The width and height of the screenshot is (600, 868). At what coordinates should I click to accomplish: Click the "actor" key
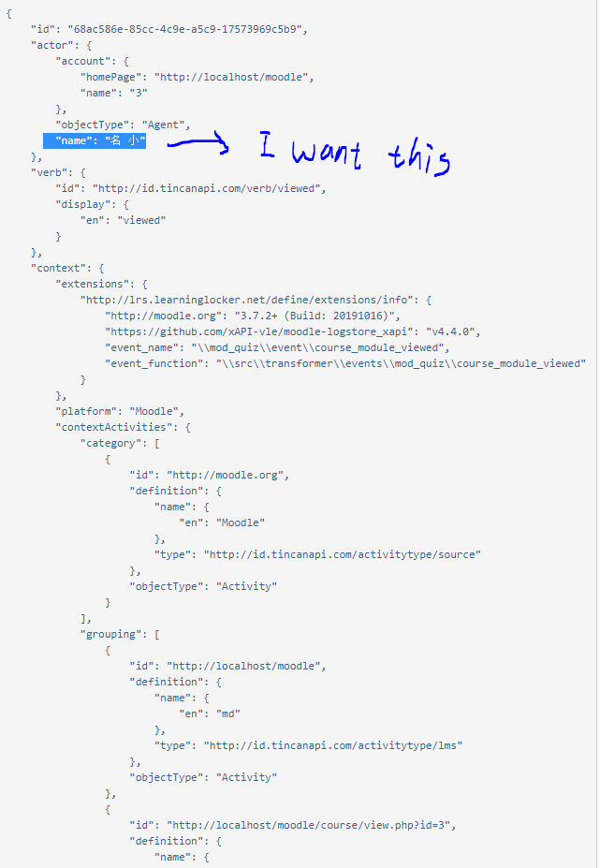point(52,45)
